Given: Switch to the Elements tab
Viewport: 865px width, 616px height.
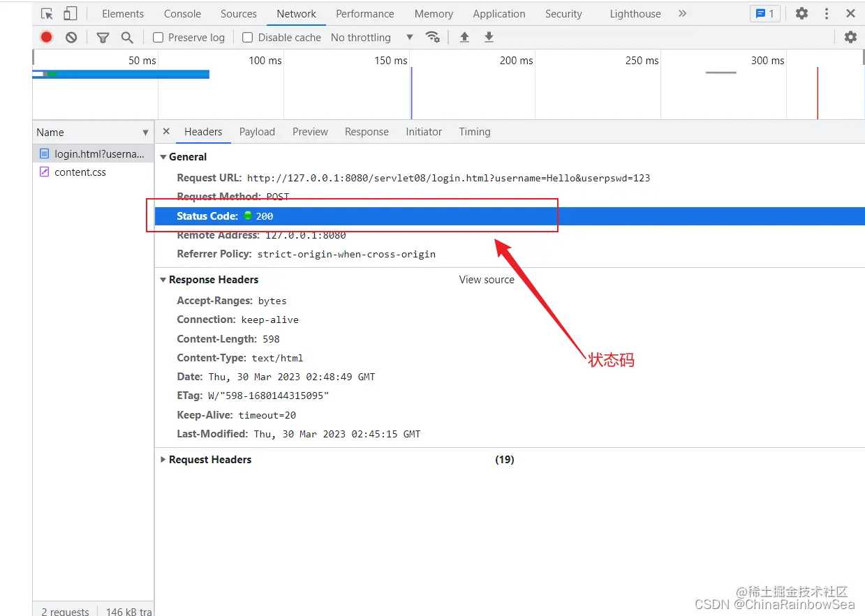Looking at the screenshot, I should point(123,14).
